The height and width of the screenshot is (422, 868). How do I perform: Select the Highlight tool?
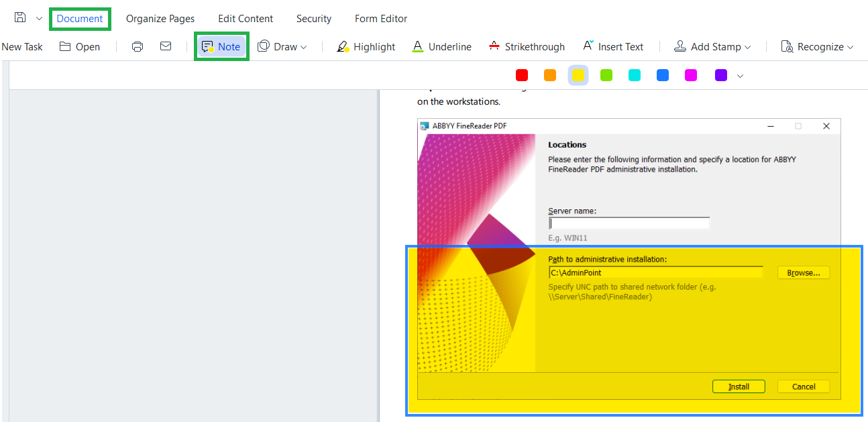(366, 46)
